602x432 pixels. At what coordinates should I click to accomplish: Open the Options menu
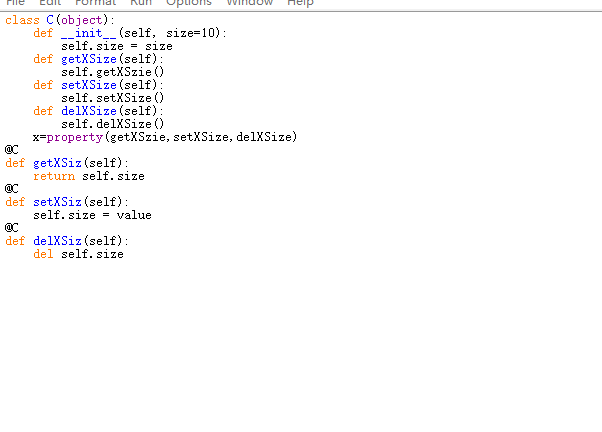pos(188,3)
